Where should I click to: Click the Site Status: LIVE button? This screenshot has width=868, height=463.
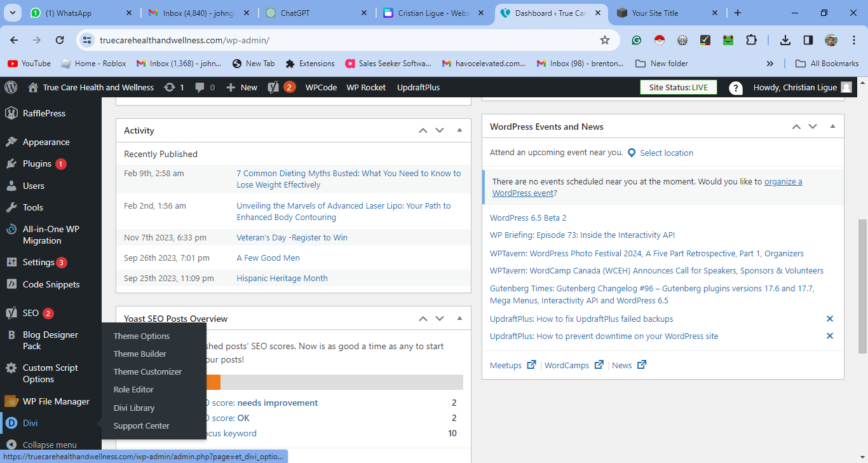tap(678, 87)
